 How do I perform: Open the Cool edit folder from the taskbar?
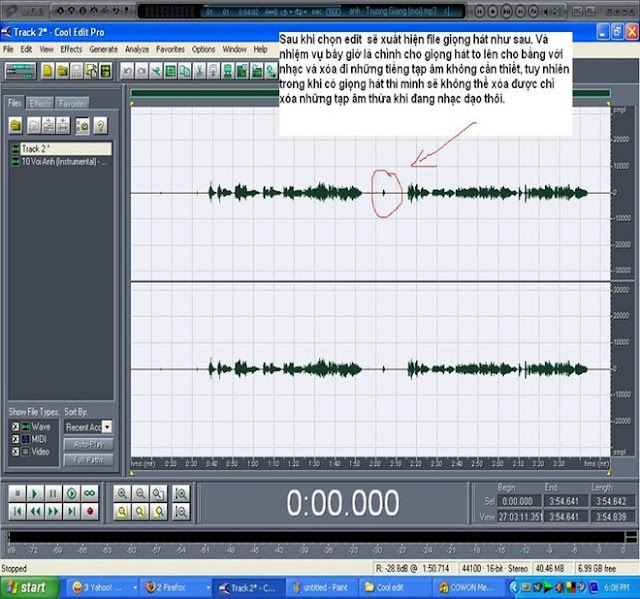[394, 588]
